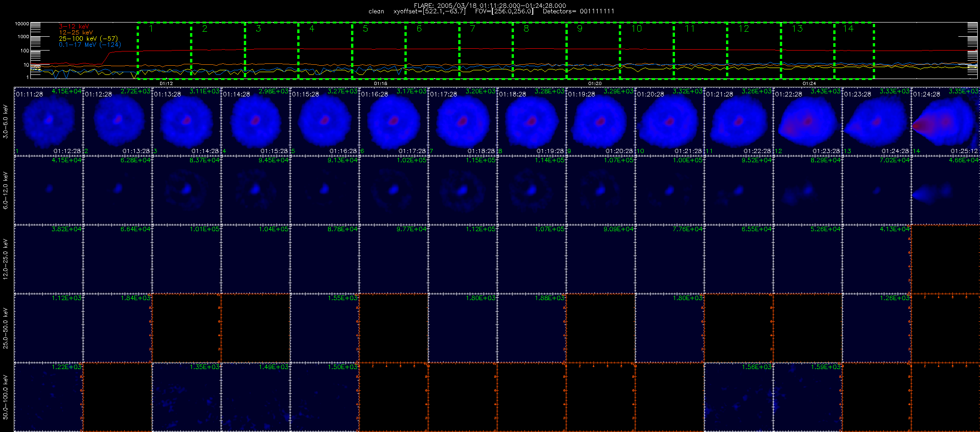The height and width of the screenshot is (432, 980).
Task: Pick the 3.0-6.0 keV image starting 01:20:28
Action: pyautogui.click(x=669, y=121)
